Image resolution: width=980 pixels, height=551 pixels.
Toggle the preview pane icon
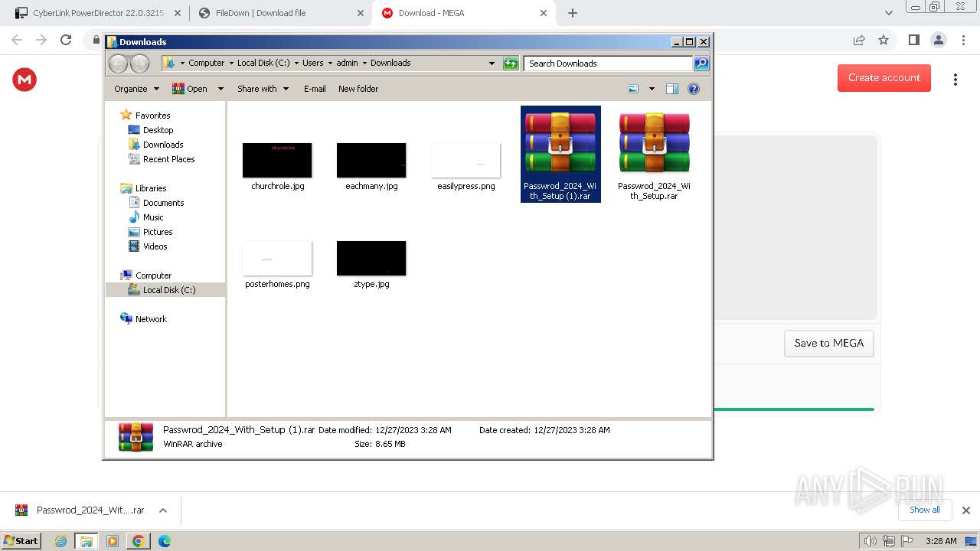pos(672,89)
